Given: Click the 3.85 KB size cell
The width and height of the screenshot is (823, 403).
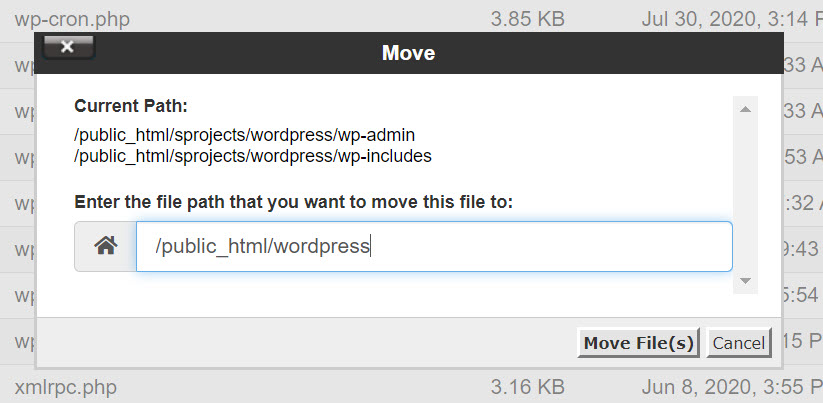Looking at the screenshot, I should (527, 18).
